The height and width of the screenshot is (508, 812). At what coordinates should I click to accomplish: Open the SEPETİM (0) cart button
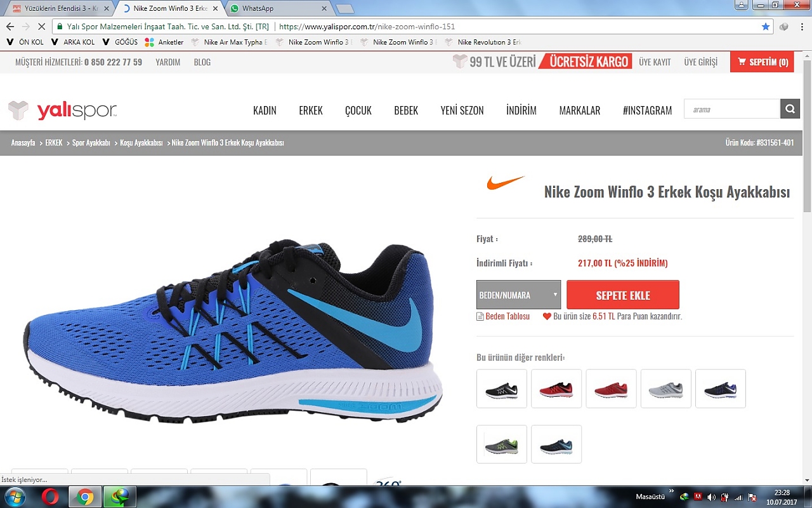tap(762, 62)
